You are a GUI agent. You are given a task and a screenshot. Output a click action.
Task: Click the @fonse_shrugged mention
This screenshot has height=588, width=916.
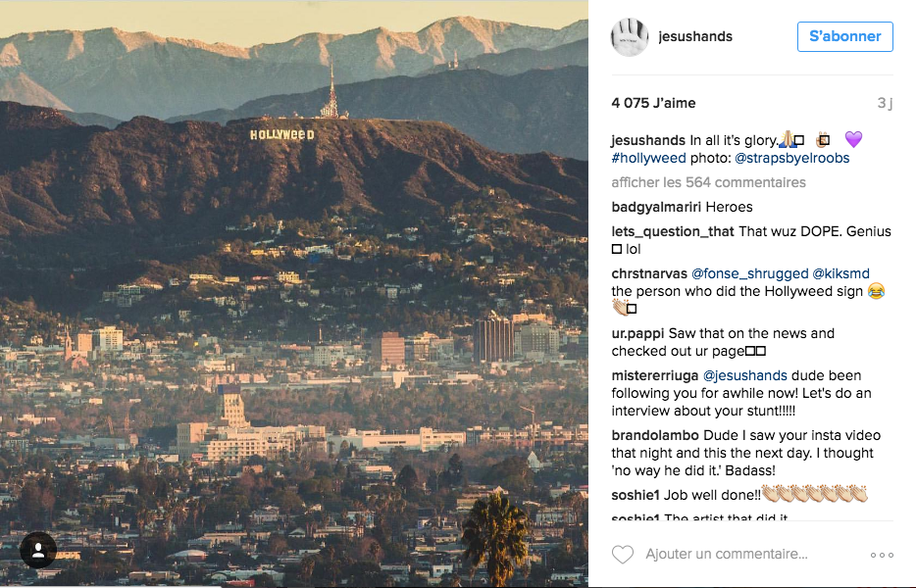coord(749,273)
